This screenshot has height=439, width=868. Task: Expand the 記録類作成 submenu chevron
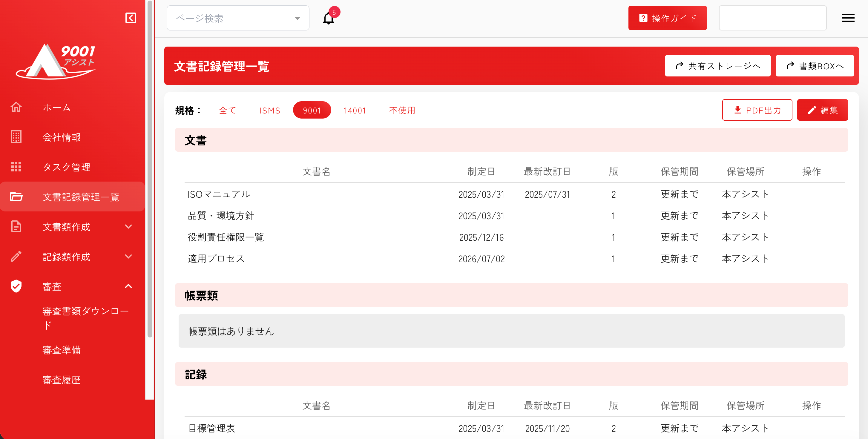128,257
